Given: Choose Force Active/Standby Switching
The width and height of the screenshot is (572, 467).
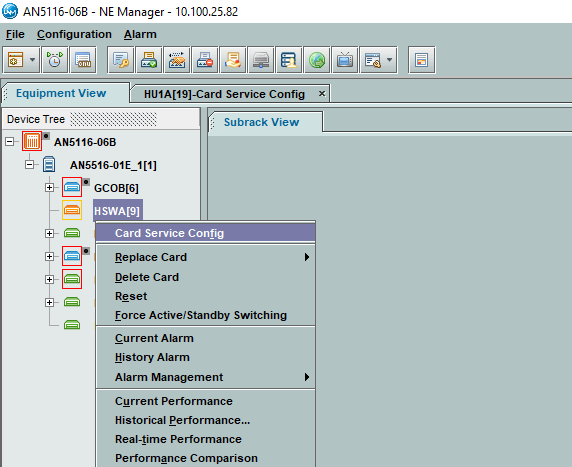Looking at the screenshot, I should tap(206, 315).
